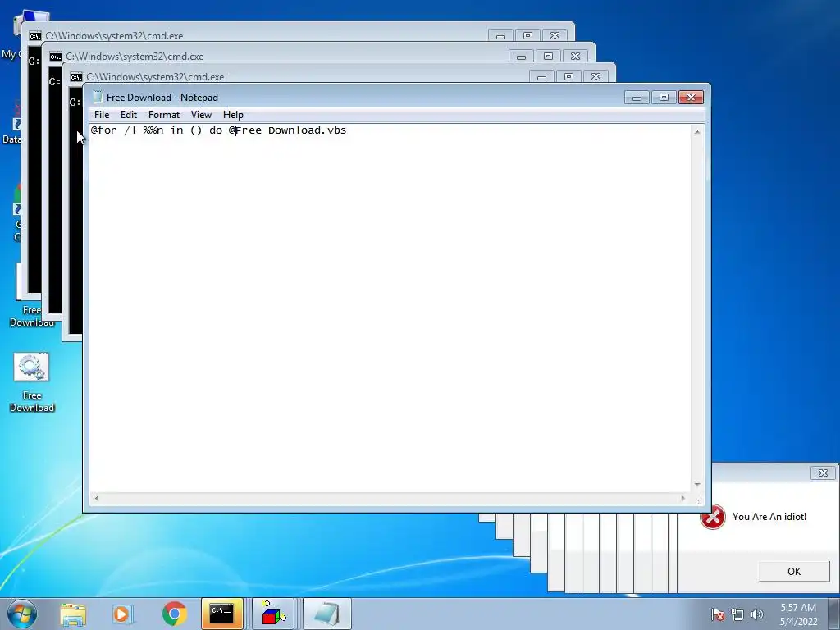Open the Help menu in Notepad
The width and height of the screenshot is (840, 630).
[x=233, y=115]
